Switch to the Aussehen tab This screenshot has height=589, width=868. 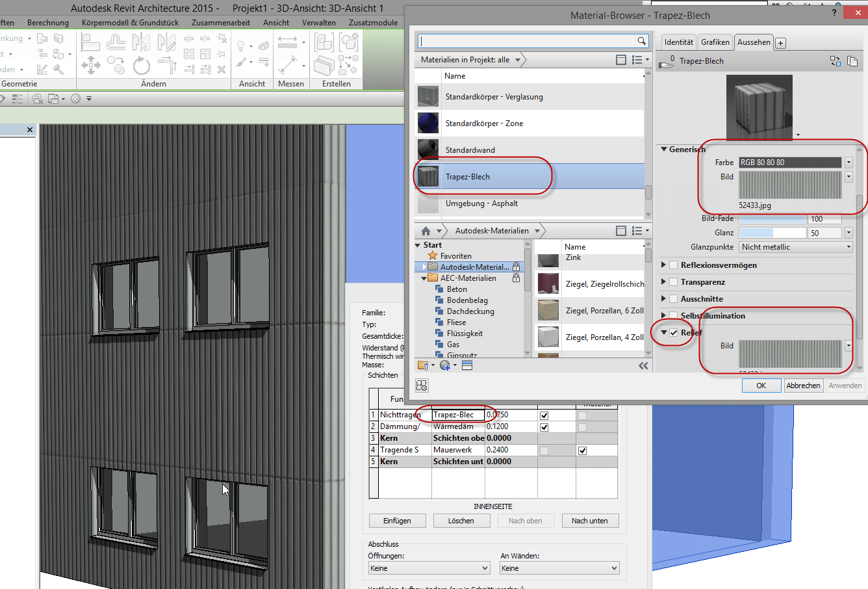click(x=754, y=42)
